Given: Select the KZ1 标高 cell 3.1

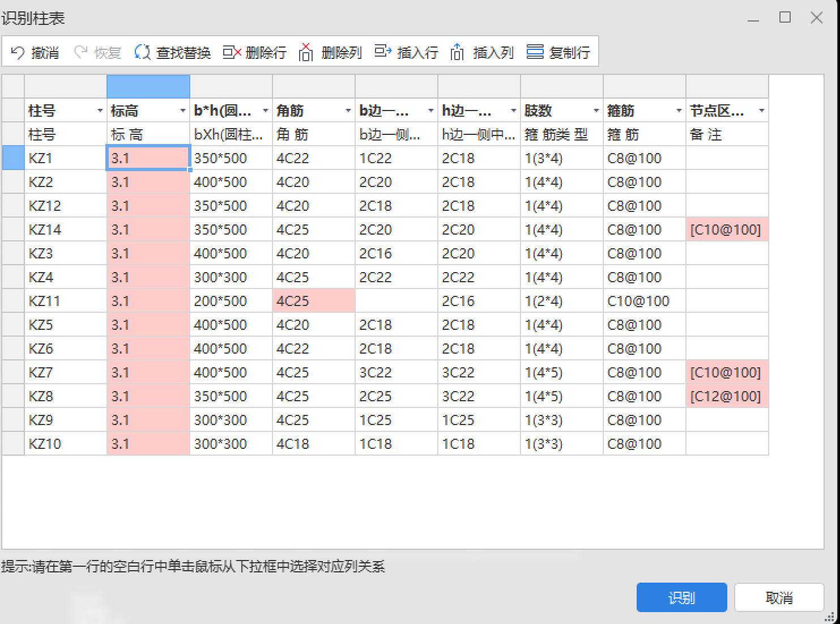Looking at the screenshot, I should [x=148, y=158].
